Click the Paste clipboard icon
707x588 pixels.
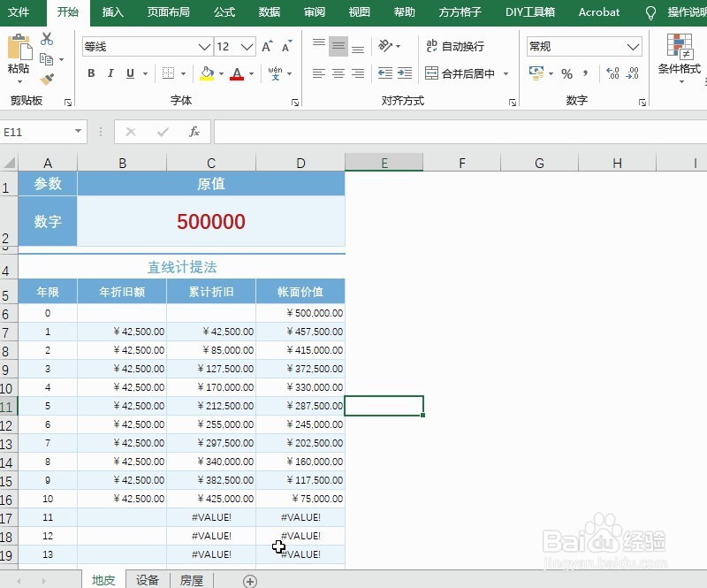pyautogui.click(x=19, y=47)
